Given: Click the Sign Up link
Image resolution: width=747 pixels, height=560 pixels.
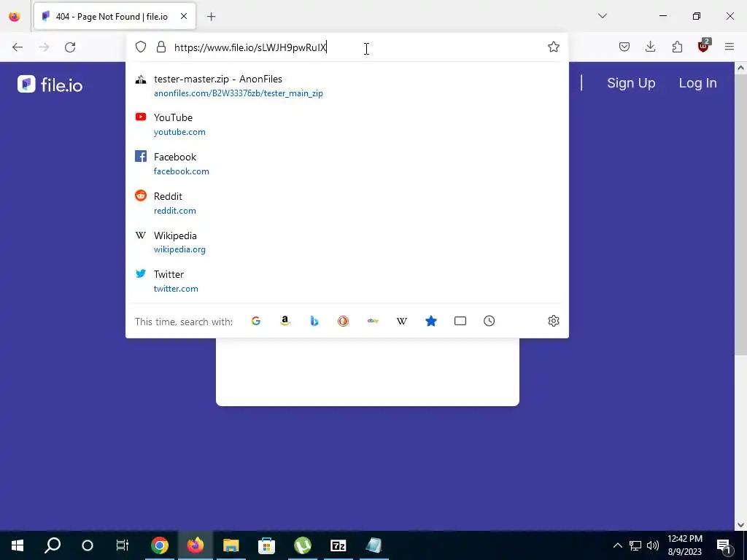Looking at the screenshot, I should pyautogui.click(x=631, y=83).
